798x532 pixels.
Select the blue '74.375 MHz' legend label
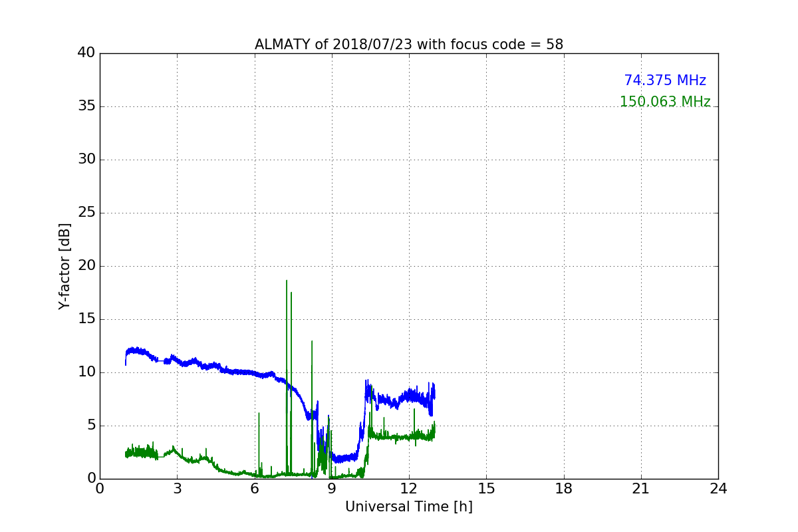click(x=665, y=80)
